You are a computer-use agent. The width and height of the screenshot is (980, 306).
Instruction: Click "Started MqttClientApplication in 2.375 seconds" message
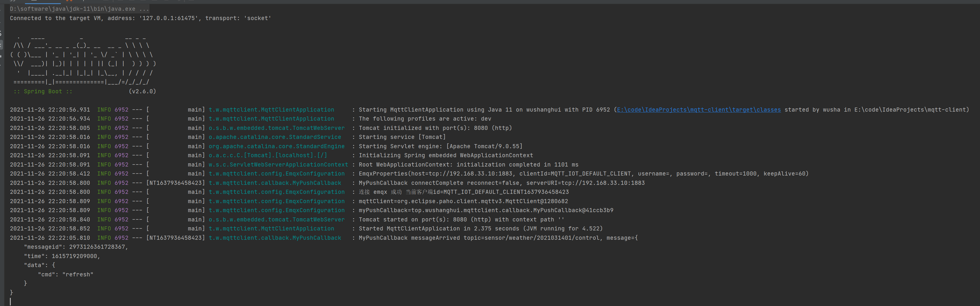pyautogui.click(x=481, y=229)
